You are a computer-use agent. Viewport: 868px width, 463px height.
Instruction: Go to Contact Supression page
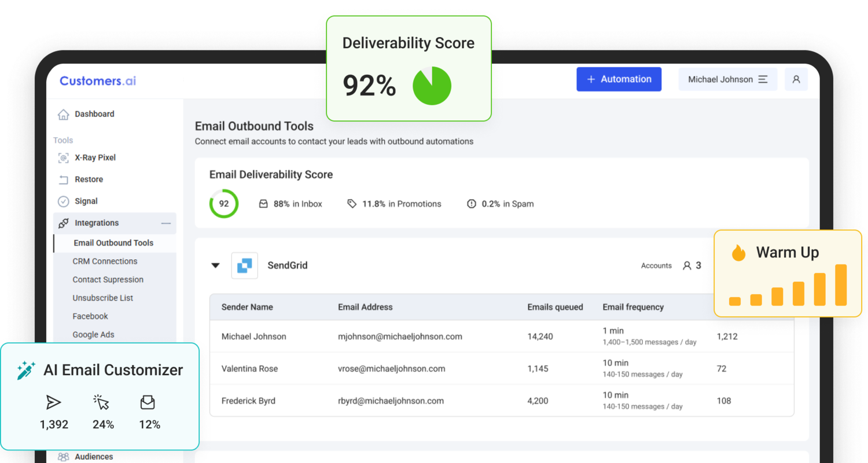(x=108, y=280)
